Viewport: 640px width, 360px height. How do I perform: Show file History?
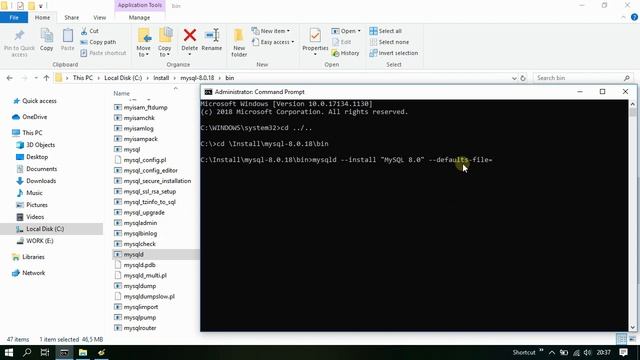(346, 53)
